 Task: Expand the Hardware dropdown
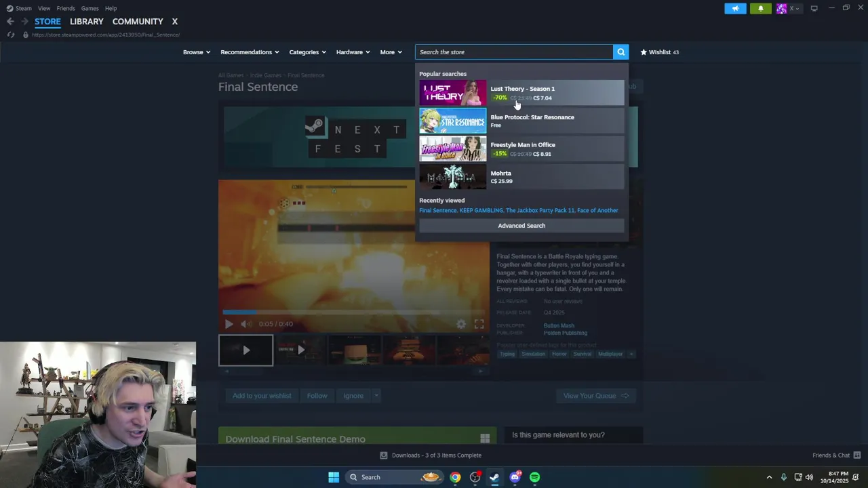353,52
